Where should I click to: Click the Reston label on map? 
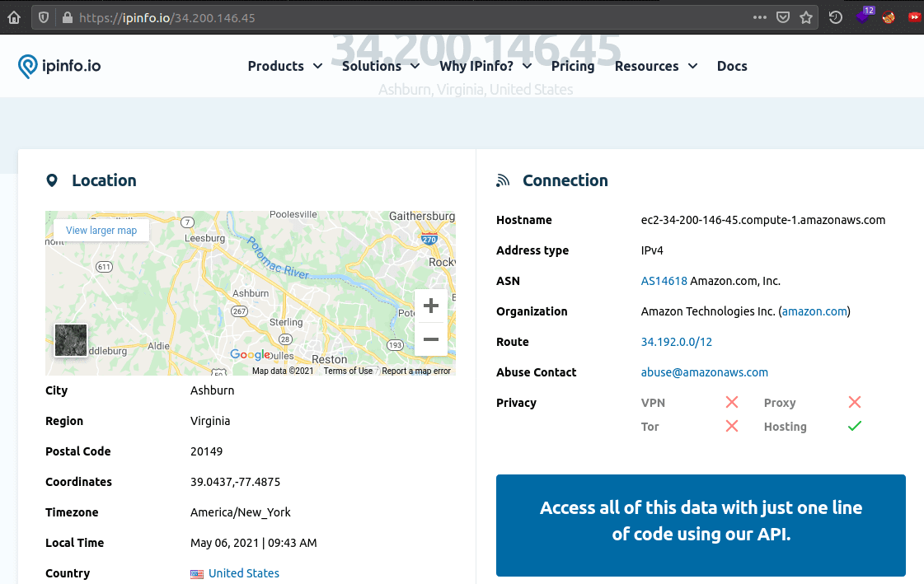(330, 359)
